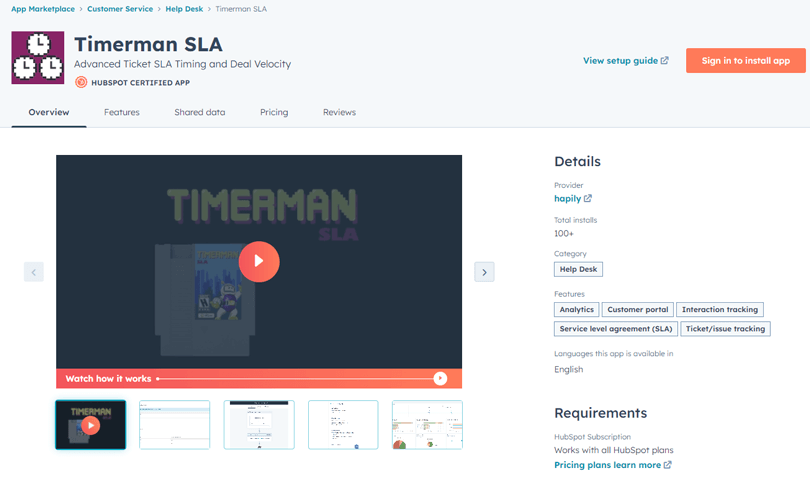
Task: Open Help Desk breadcrumb link
Action: [184, 9]
